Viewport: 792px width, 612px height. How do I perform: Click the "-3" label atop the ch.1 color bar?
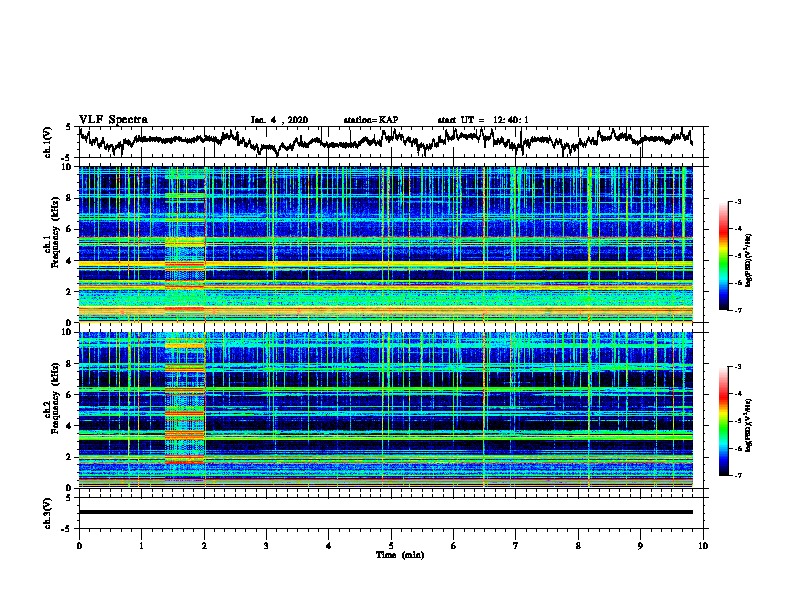click(738, 201)
